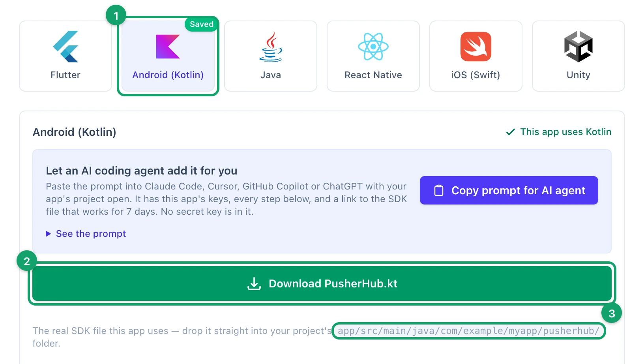Select the Flutter platform card
The height and width of the screenshot is (364, 644).
(66, 56)
